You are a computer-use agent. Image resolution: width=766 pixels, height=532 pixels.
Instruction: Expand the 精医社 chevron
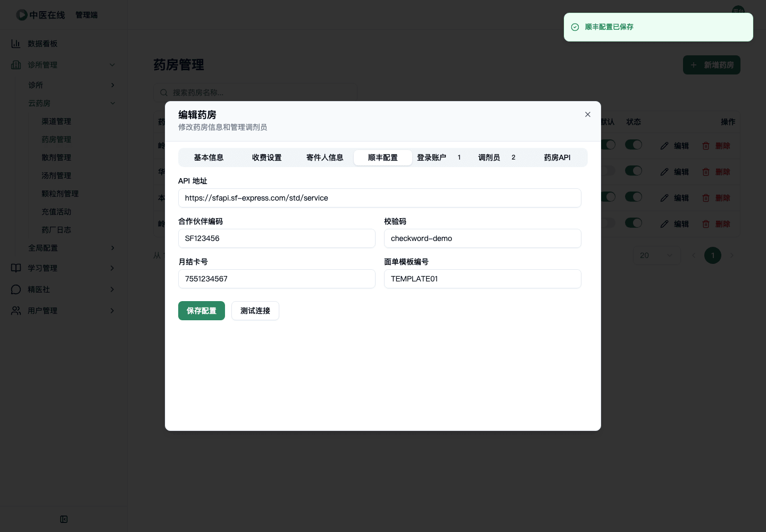tap(112, 289)
